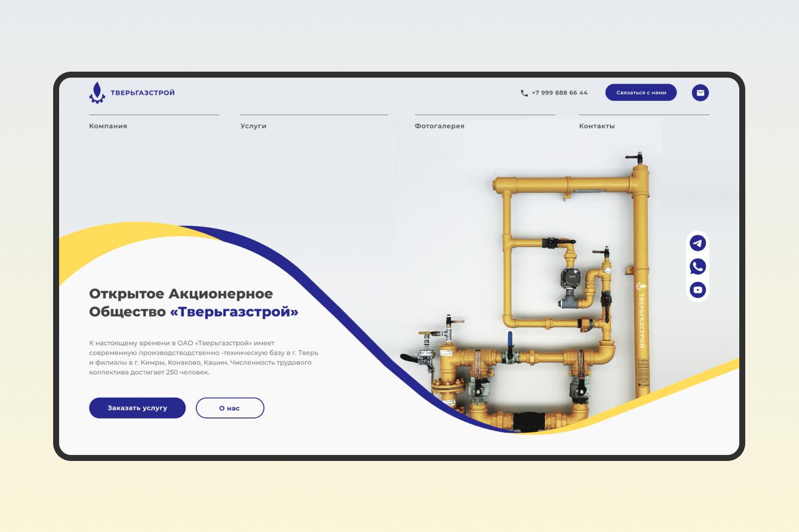Click the phone handset icon beside the number

524,93
